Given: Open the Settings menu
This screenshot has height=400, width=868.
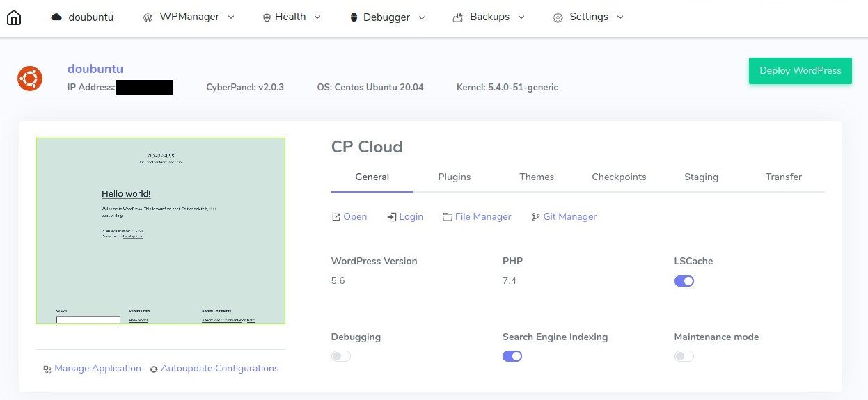Looking at the screenshot, I should (x=588, y=17).
